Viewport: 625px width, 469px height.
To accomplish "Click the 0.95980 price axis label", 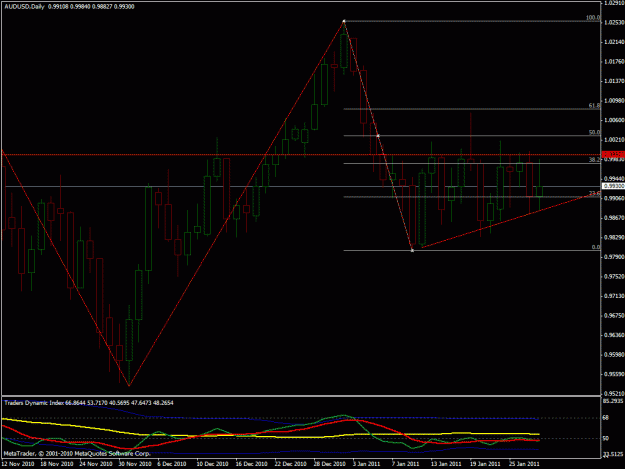I will point(614,355).
